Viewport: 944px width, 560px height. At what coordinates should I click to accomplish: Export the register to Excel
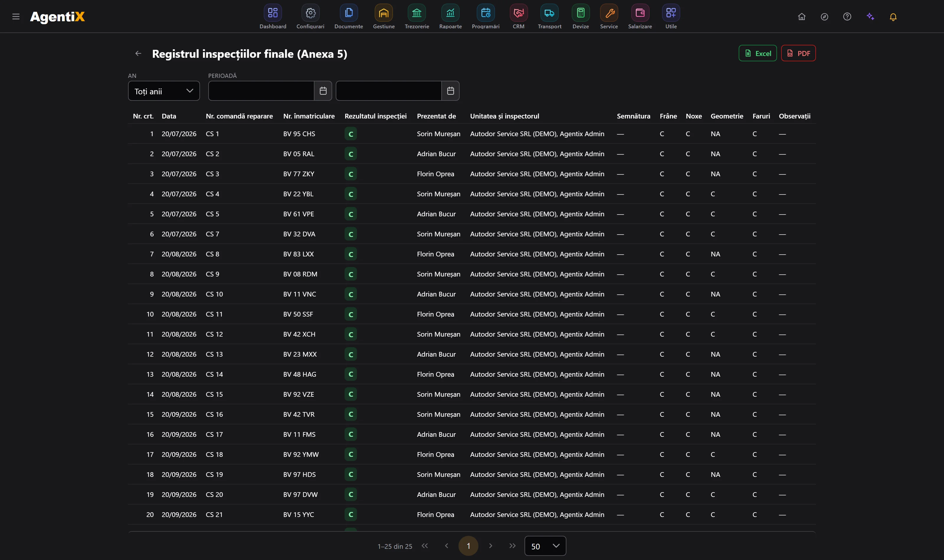pos(758,53)
